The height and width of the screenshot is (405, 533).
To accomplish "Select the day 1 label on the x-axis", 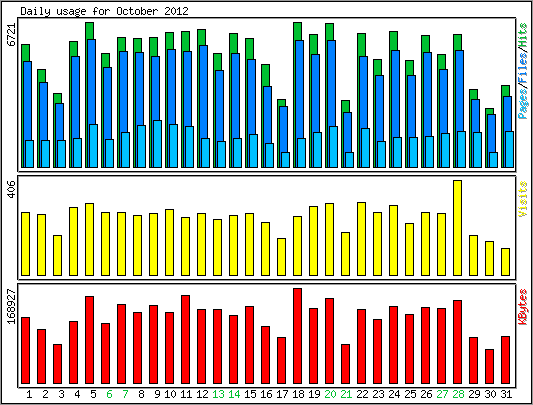I will click(x=29, y=394).
